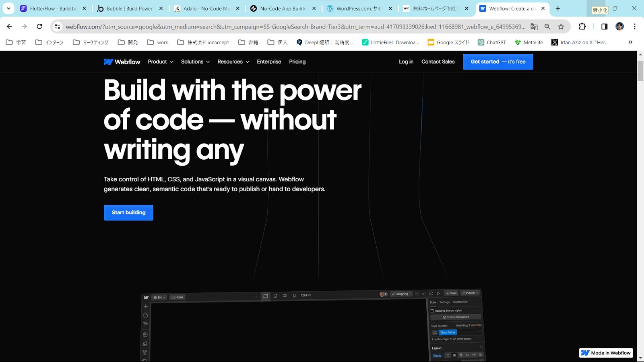Toggle the Chrome side panel icon
This screenshot has width=644, height=362.
[x=604, y=27]
